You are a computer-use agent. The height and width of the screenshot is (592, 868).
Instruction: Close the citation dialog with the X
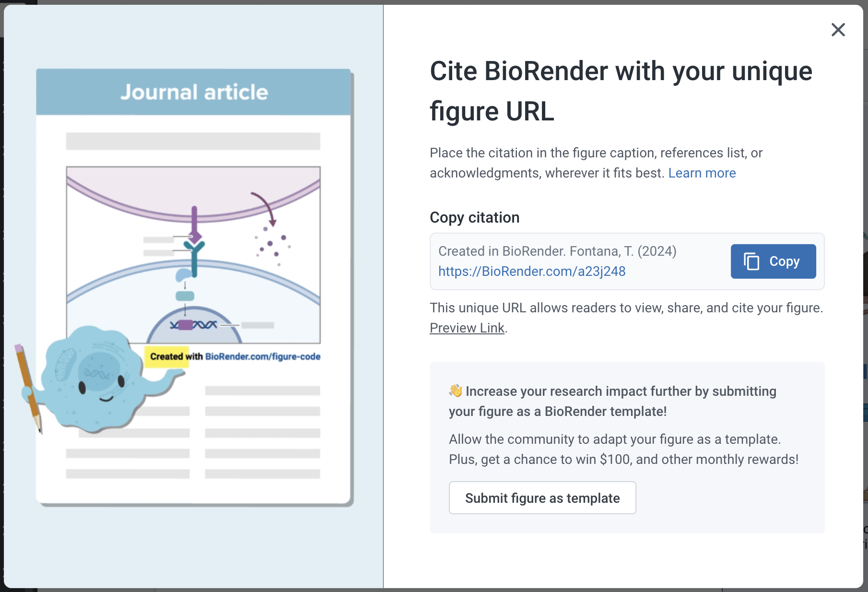pos(838,30)
